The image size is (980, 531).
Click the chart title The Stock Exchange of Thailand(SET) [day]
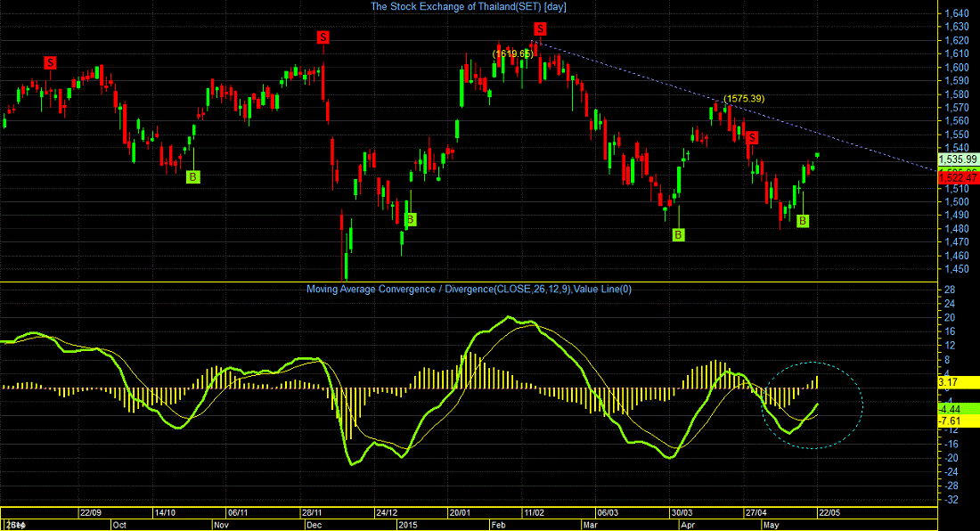(x=469, y=7)
